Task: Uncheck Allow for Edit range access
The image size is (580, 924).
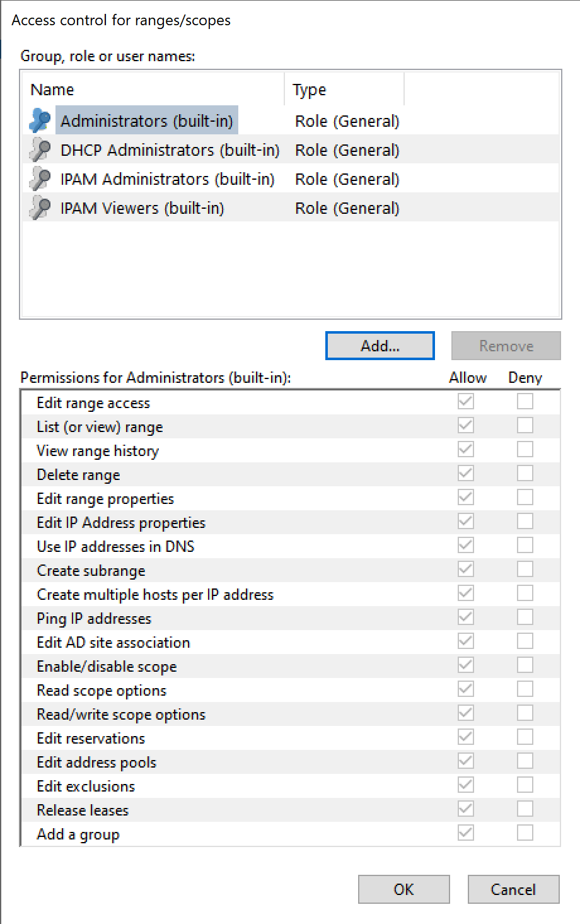Action: tap(465, 401)
